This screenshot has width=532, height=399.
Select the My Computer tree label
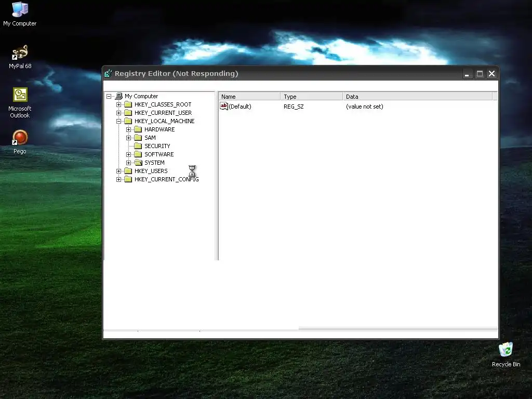(x=141, y=96)
